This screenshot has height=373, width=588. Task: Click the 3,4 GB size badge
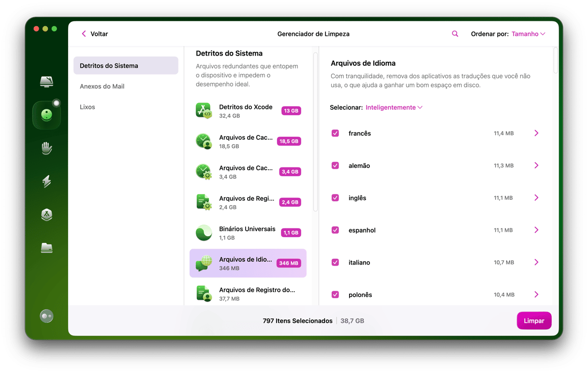(290, 172)
